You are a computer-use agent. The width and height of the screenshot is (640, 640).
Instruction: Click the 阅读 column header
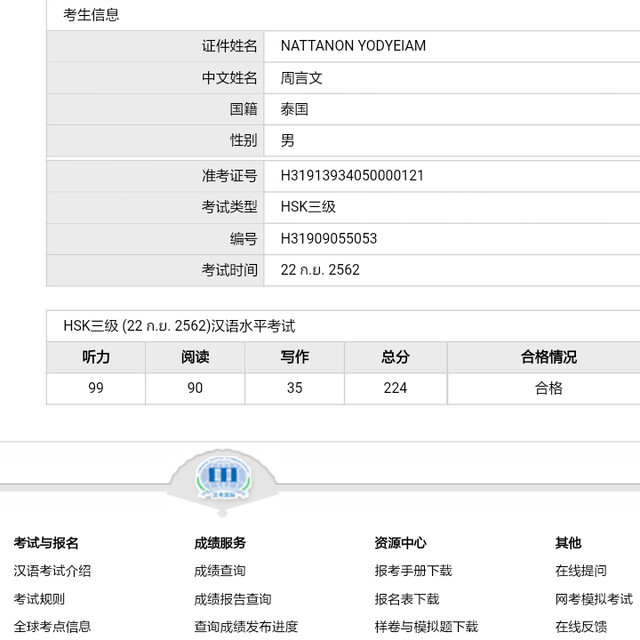195,357
